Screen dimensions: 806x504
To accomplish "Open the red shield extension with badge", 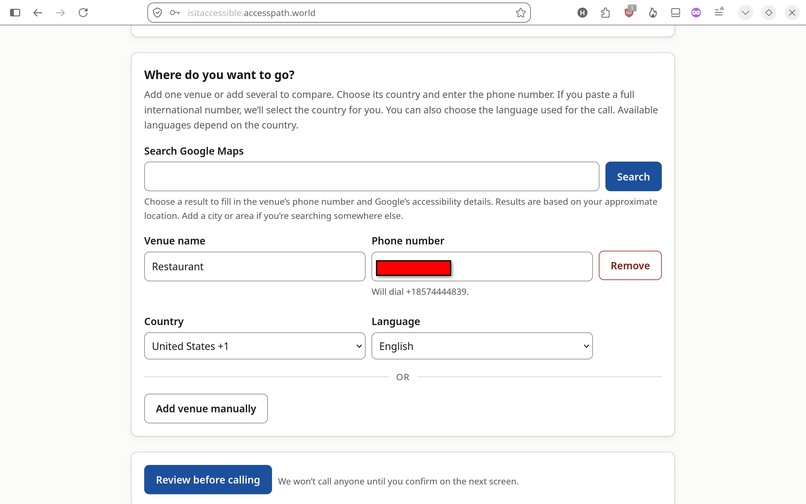I will click(629, 12).
